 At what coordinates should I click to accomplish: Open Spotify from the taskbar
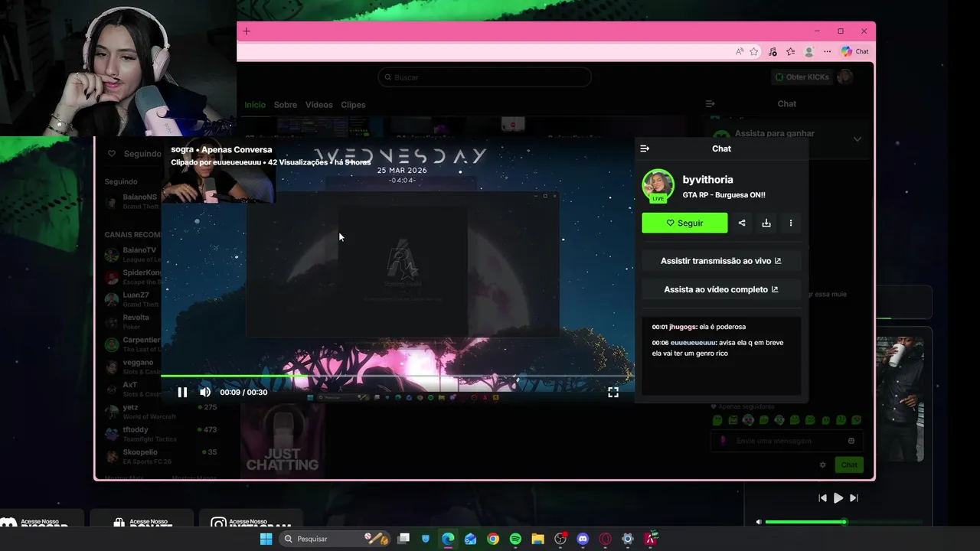tap(515, 539)
